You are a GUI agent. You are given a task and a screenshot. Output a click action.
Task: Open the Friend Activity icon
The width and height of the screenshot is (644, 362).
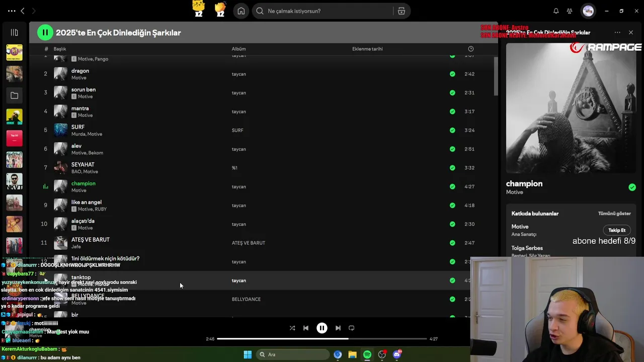(x=570, y=11)
